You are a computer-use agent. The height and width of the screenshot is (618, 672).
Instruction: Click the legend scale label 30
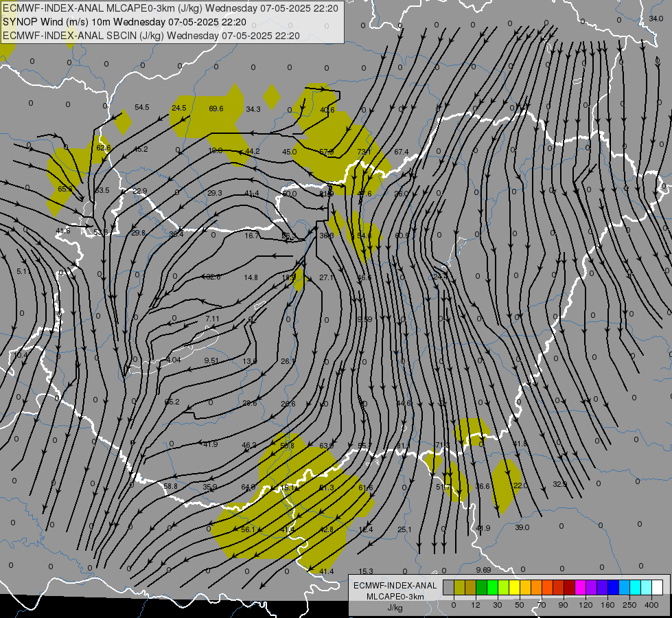[498, 605]
